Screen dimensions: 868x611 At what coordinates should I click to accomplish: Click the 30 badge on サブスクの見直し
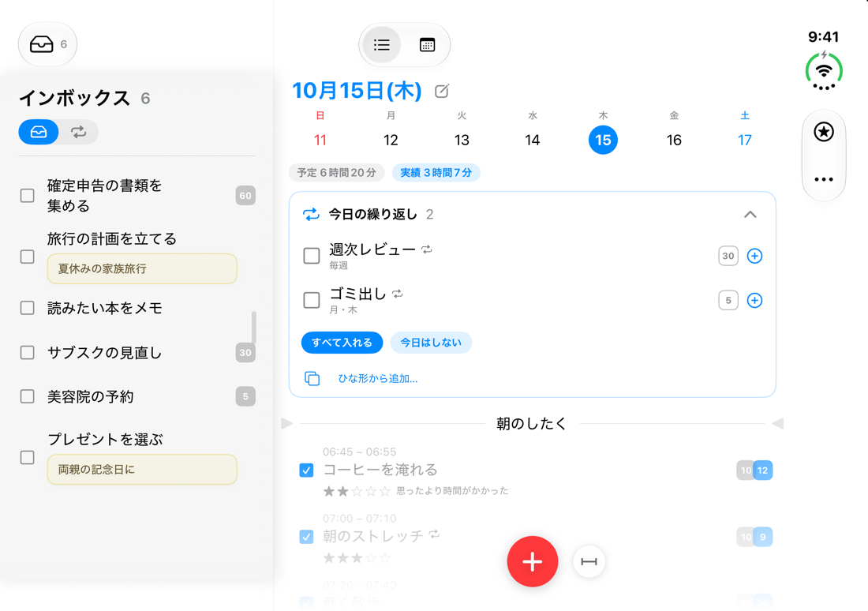point(245,352)
